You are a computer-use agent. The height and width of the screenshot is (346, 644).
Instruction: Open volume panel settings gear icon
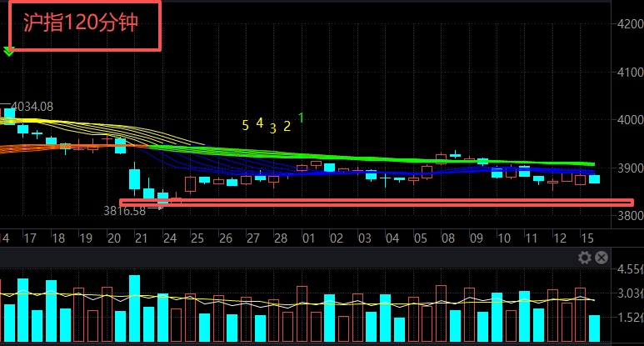585,258
